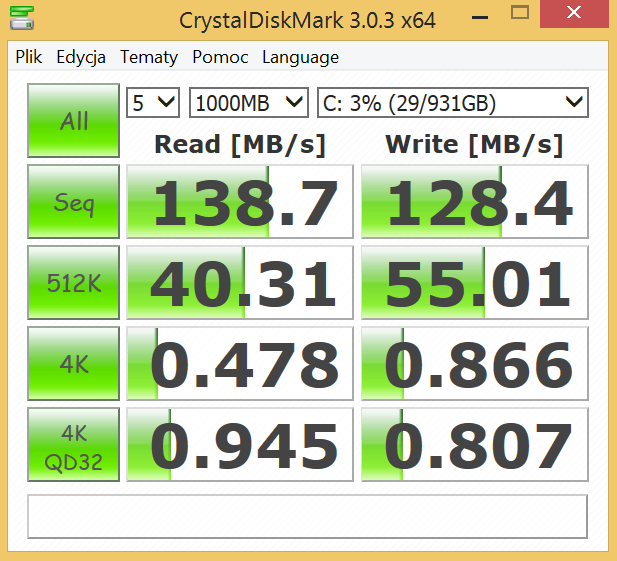This screenshot has width=617, height=561.
Task: Click the Read [MB/s] column header
Action: tap(240, 145)
